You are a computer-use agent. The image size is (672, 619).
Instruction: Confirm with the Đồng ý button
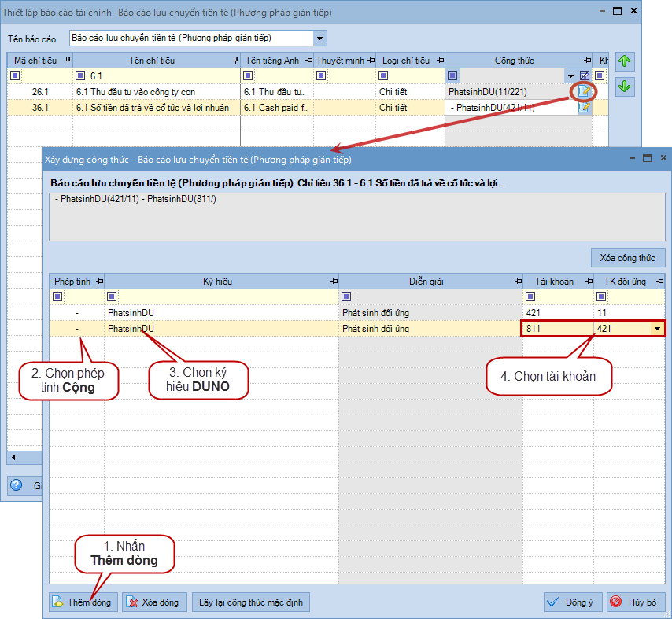point(573,602)
